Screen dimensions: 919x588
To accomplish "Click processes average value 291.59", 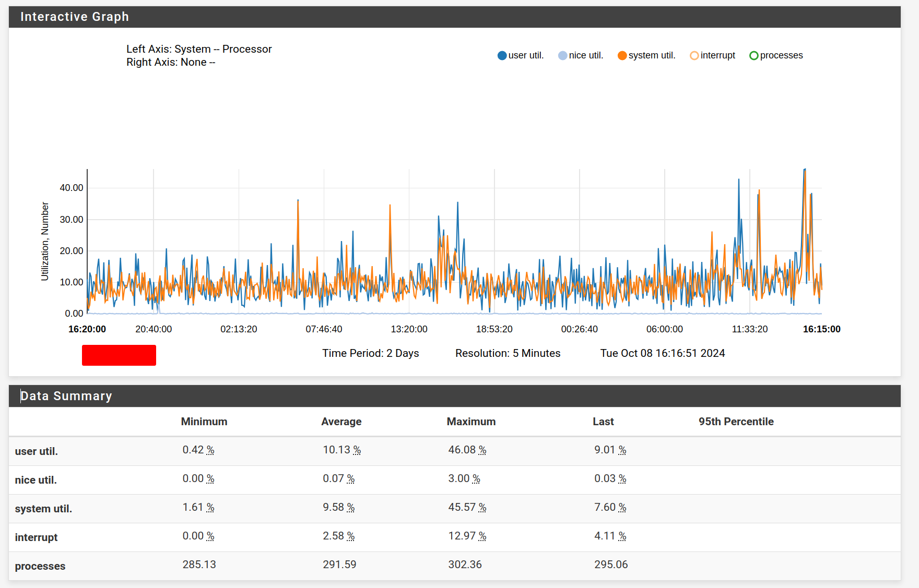I will coord(339,565).
